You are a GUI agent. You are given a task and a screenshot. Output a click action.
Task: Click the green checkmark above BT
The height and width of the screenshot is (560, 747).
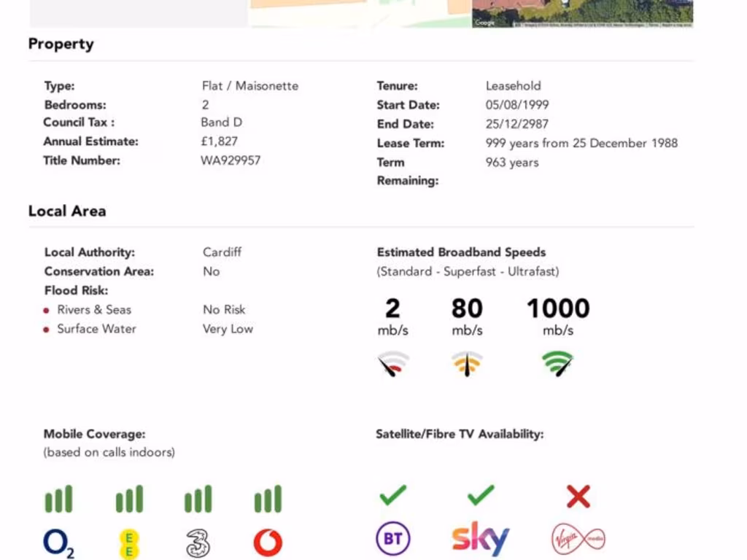tap(392, 496)
